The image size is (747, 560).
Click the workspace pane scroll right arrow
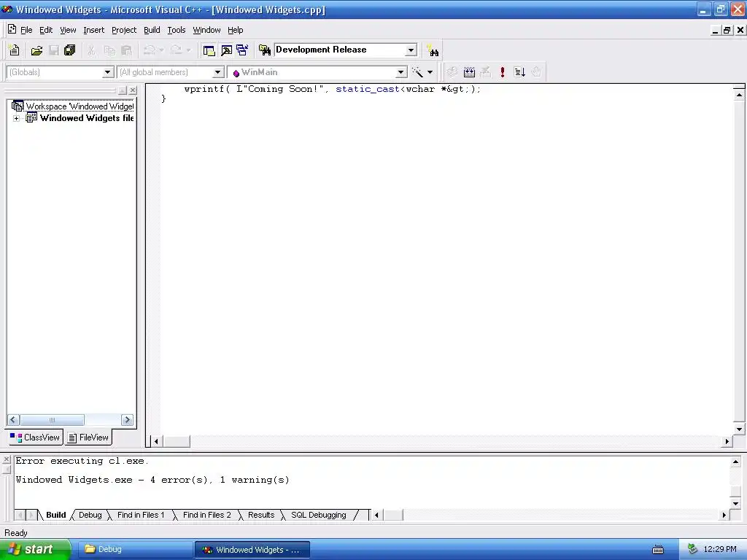127,419
